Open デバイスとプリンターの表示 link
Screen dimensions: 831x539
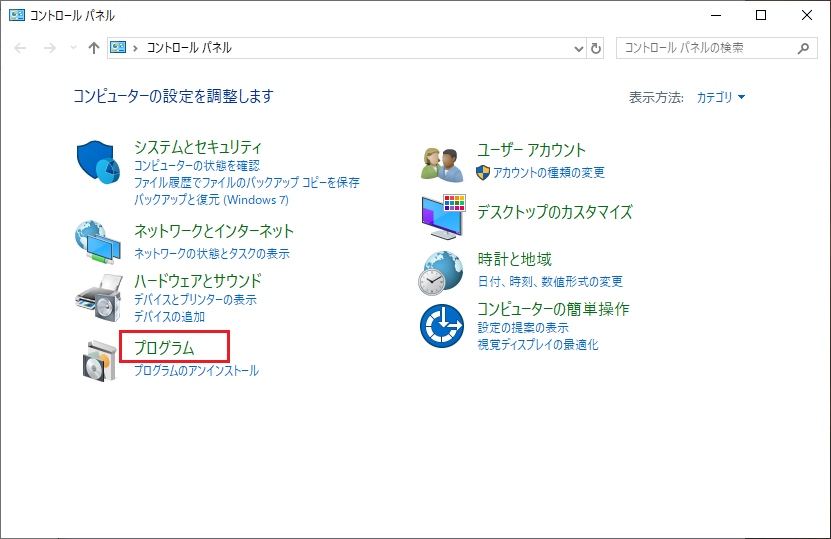195,300
